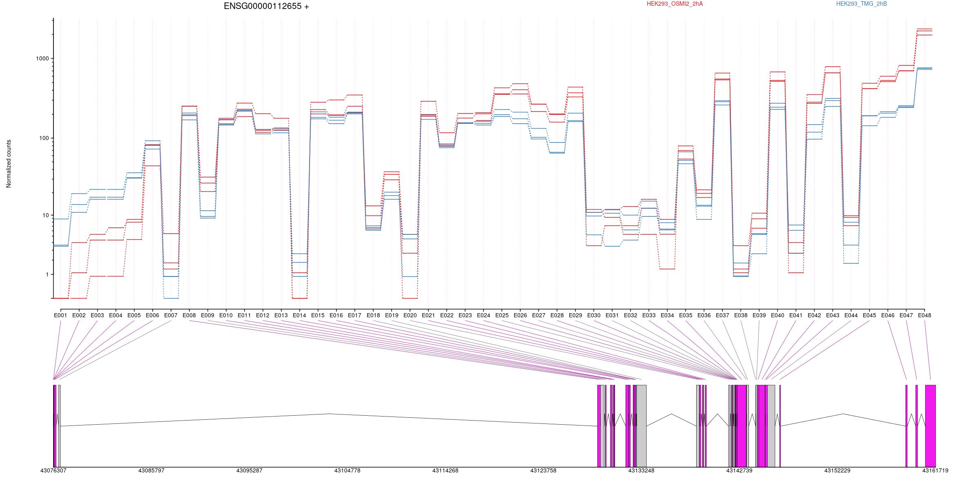This screenshot has height=490, width=980.
Task: Select the HEK293_TMG_2hB legend label
Action: (862, 4)
